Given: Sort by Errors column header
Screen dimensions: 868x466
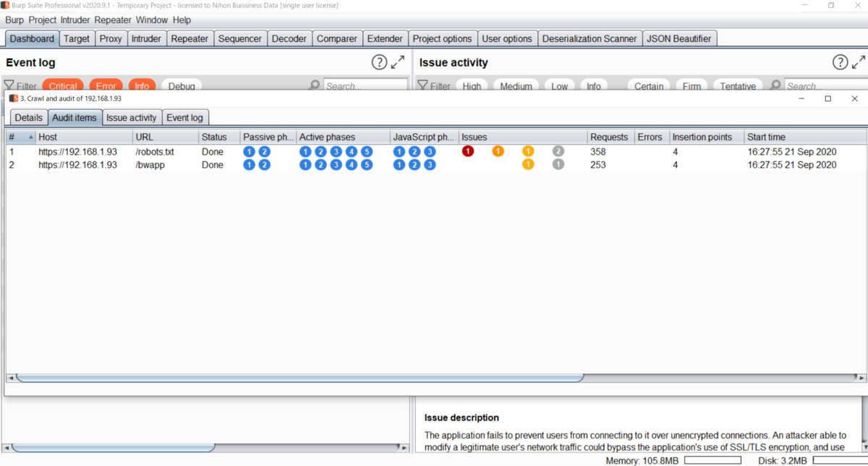Looking at the screenshot, I should (x=652, y=137).
